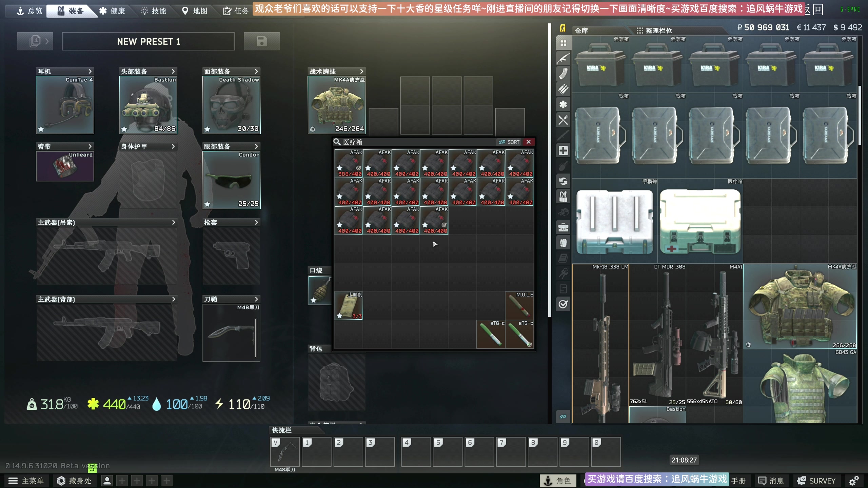
Task: Edit the NEW PRESET 1 name field
Action: 149,41
